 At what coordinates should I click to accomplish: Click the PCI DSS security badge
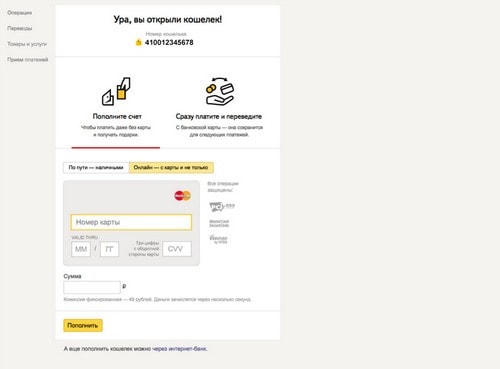[x=222, y=206]
